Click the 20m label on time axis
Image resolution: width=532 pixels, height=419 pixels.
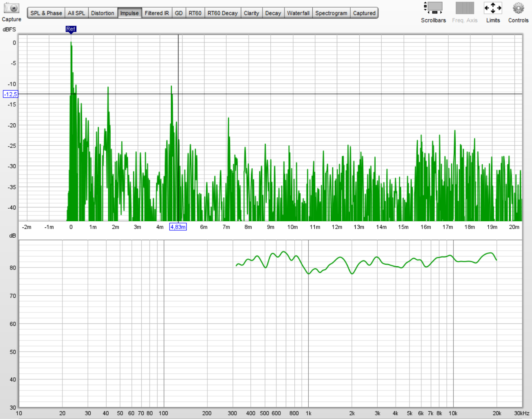click(514, 227)
